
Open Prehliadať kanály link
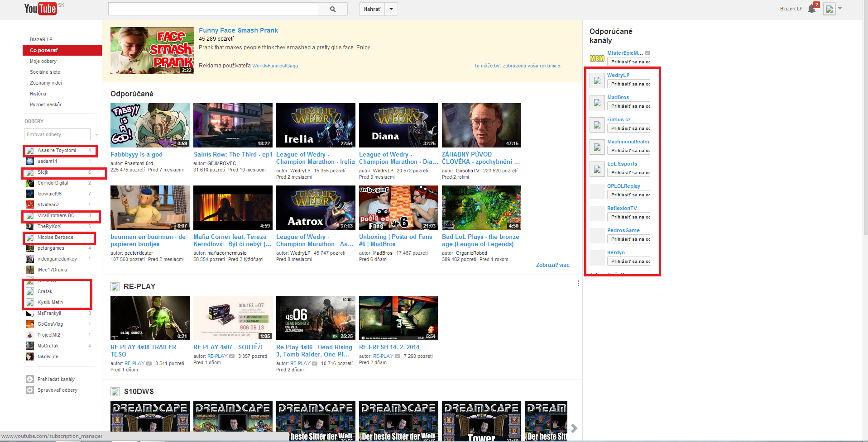coord(56,379)
